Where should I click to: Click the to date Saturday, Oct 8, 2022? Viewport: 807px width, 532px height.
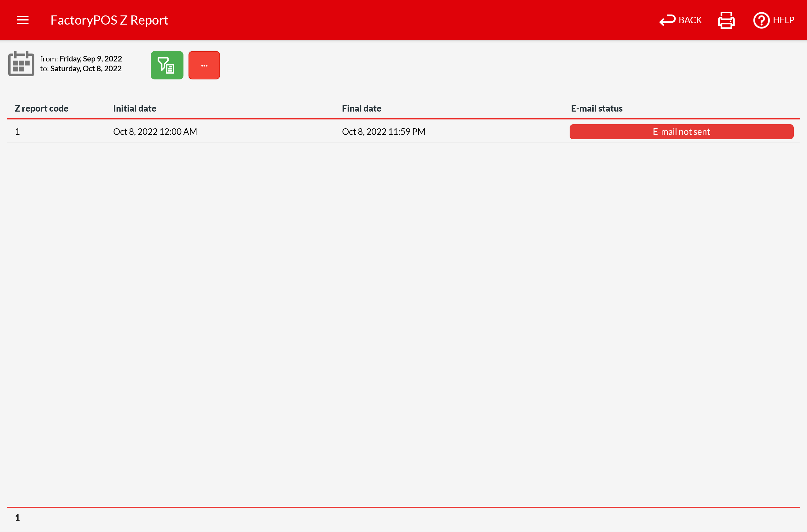(85, 68)
